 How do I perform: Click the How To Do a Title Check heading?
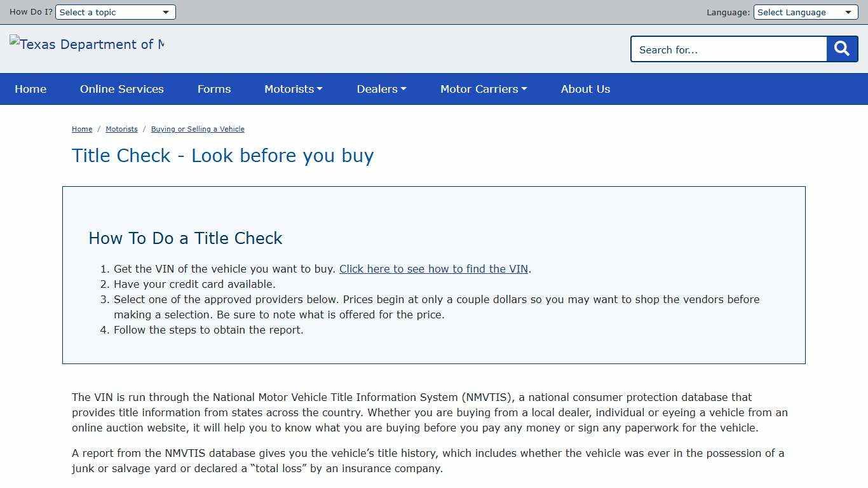(x=185, y=238)
